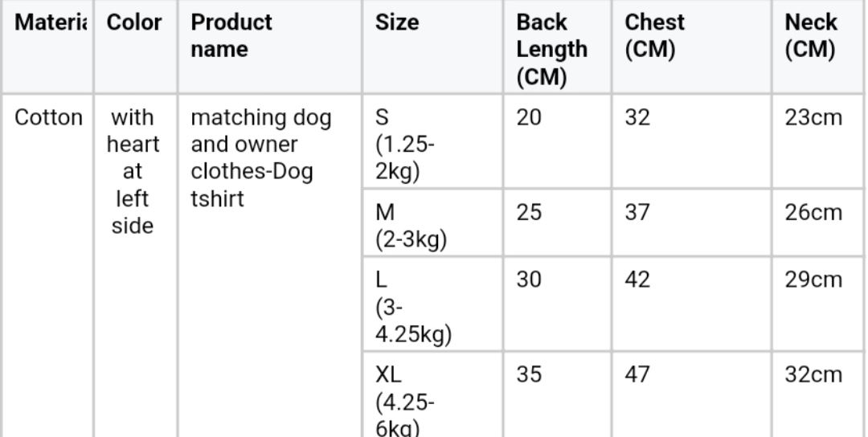Click chest value 37

pos(638,213)
